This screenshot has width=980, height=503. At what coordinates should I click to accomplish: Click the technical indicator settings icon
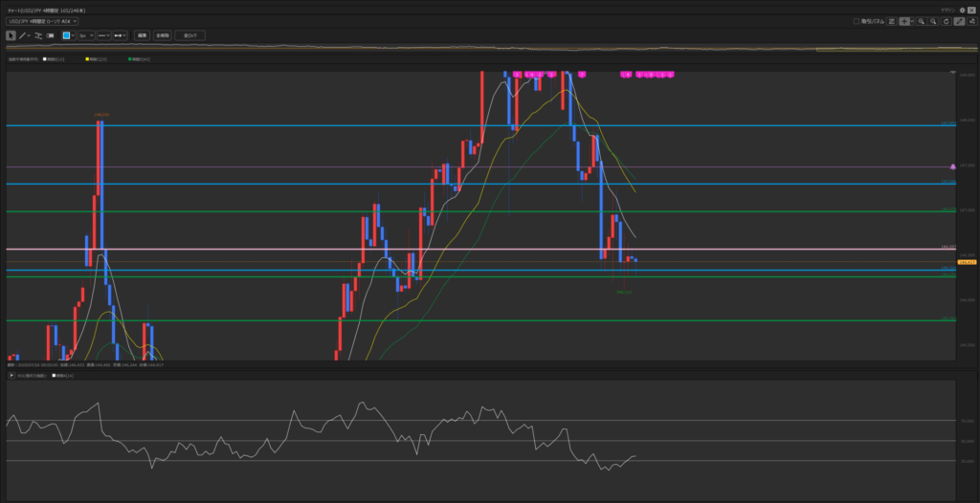(x=971, y=21)
